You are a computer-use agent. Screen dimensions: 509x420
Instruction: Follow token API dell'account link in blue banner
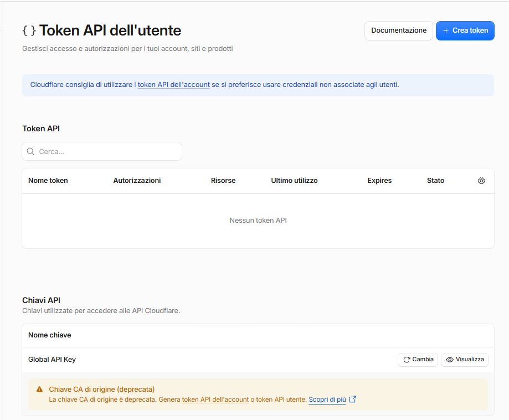tap(174, 85)
